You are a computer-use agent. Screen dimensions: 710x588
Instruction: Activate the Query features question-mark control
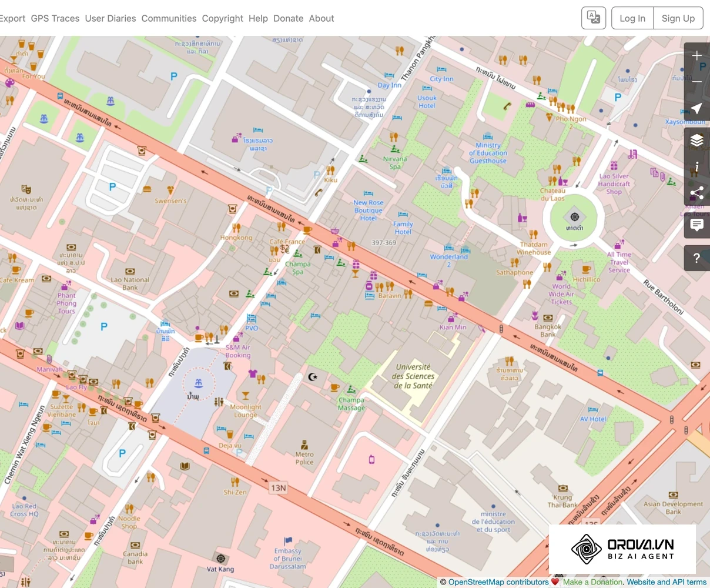point(697,258)
